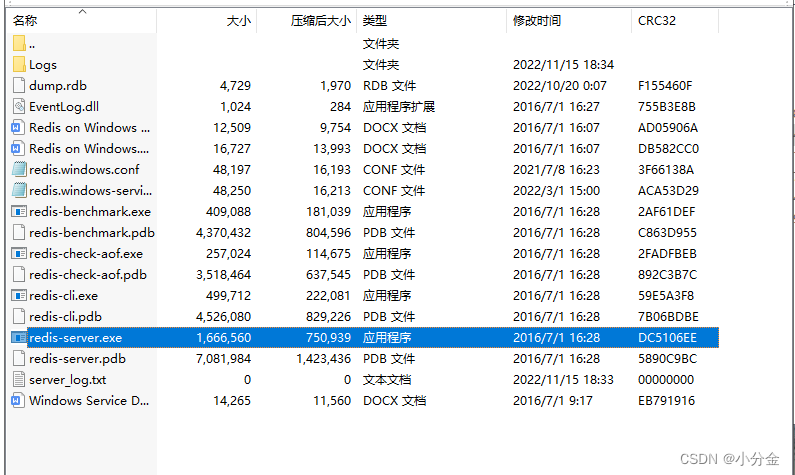The width and height of the screenshot is (795, 475).
Task: Click the redis-check-aof.pdb file icon
Action: click(19, 274)
